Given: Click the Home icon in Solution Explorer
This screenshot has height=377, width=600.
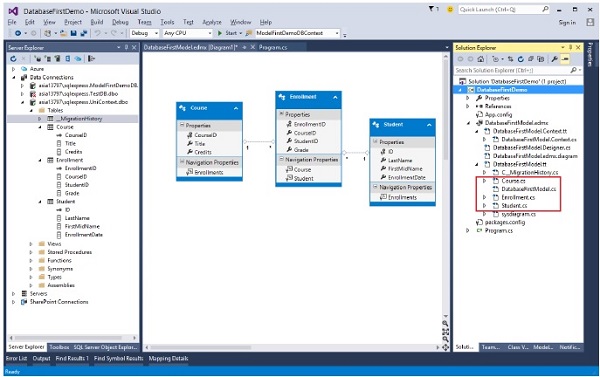Looking at the screenshot, I should click(x=481, y=59).
